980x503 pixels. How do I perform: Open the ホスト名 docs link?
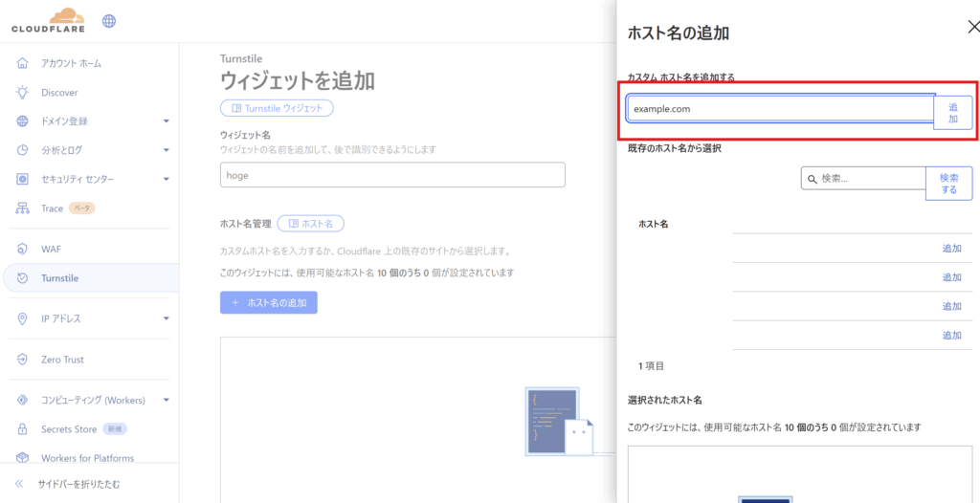pos(311,223)
